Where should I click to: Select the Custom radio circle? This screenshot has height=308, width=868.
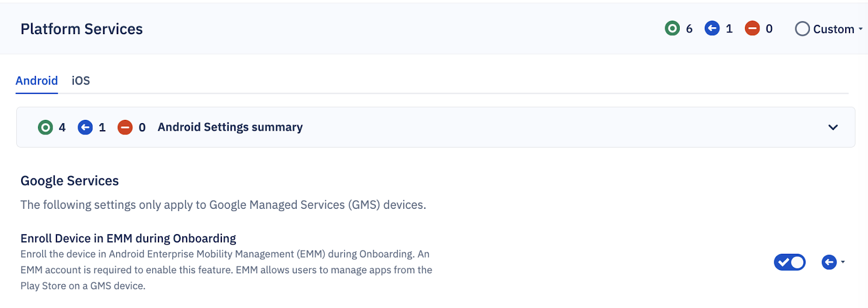tap(802, 29)
